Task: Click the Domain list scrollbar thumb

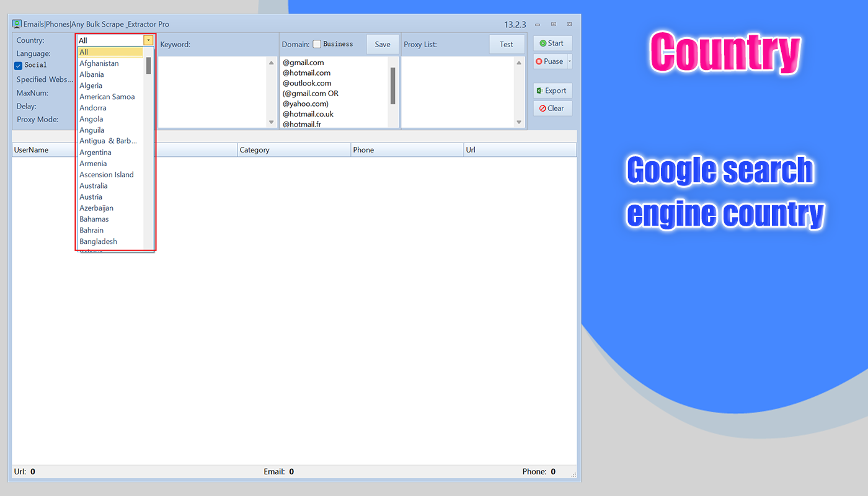Action: (x=392, y=86)
